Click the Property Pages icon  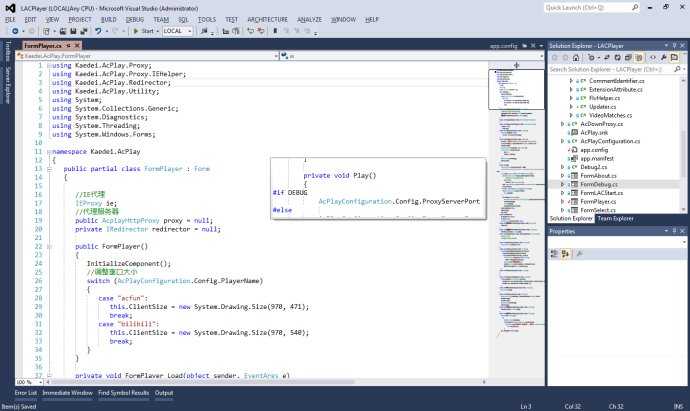[580, 254]
